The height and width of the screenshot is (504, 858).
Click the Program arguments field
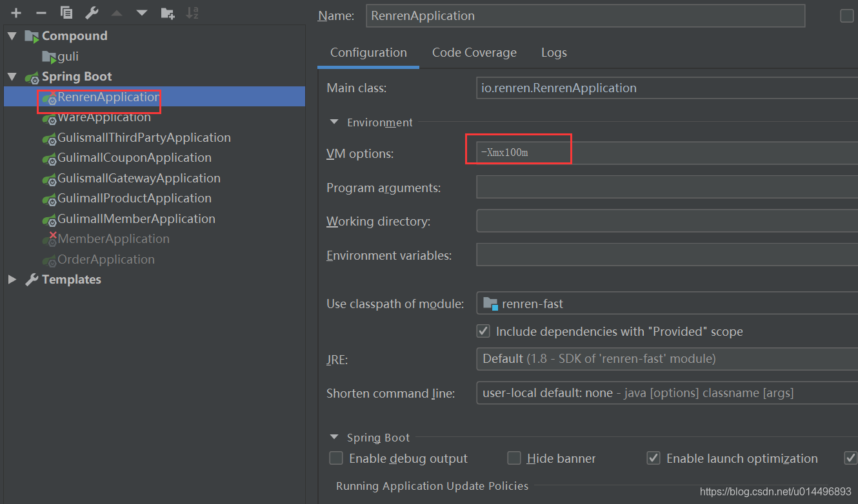(667, 188)
